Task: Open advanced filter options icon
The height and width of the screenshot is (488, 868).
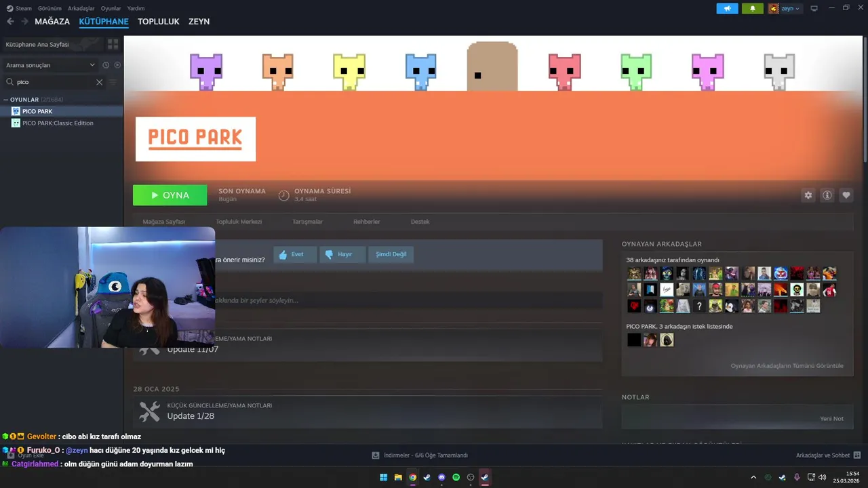Action: (113, 82)
